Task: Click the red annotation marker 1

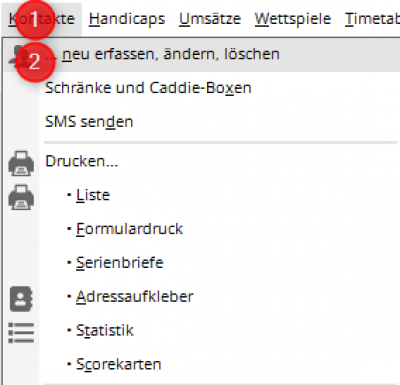Action: coord(35,20)
